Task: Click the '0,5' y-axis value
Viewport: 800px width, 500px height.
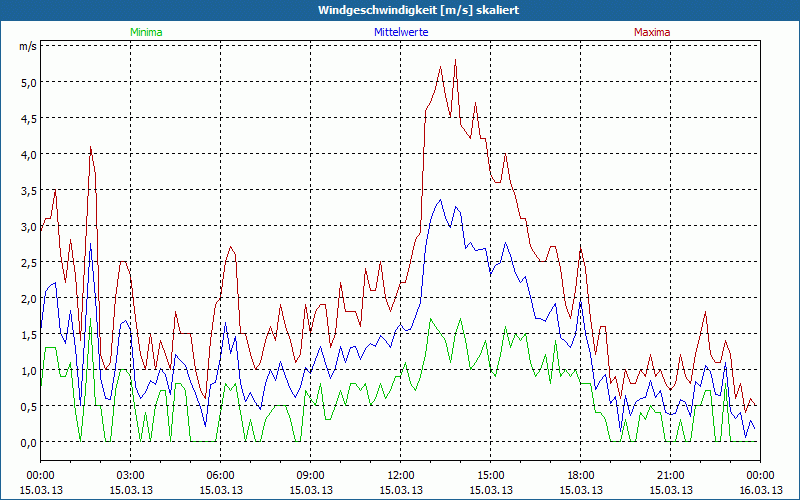Action: 29,406
